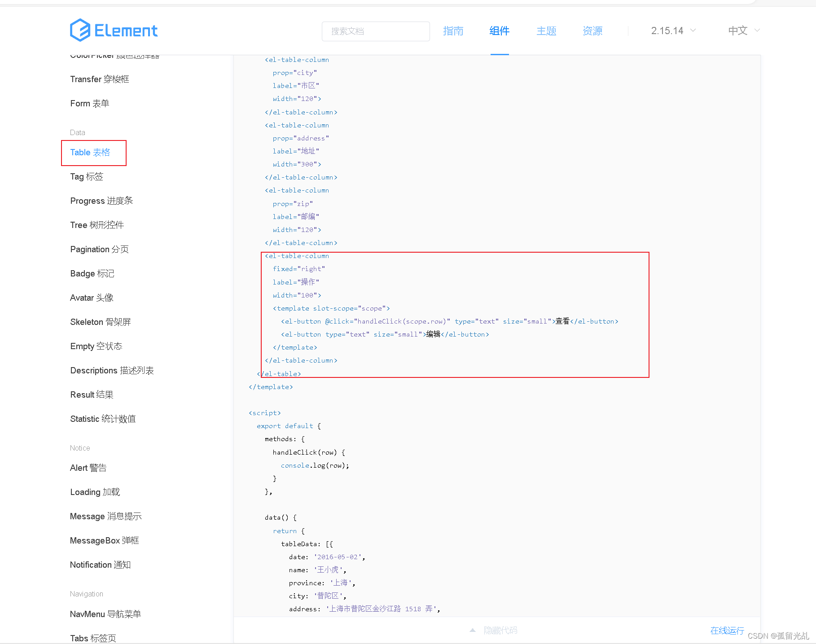Screen dimensions: 816x644
Task: Navigate to Pagination 分页
Action: 99,249
